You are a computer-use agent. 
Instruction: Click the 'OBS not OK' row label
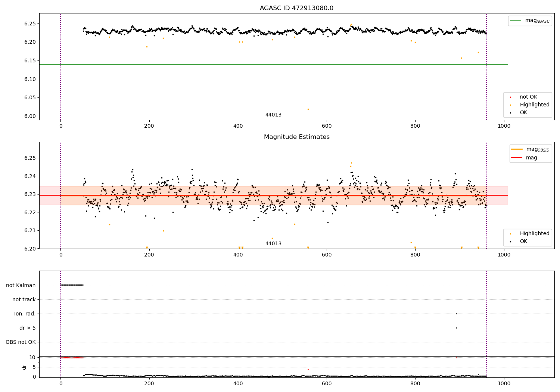(21, 342)
